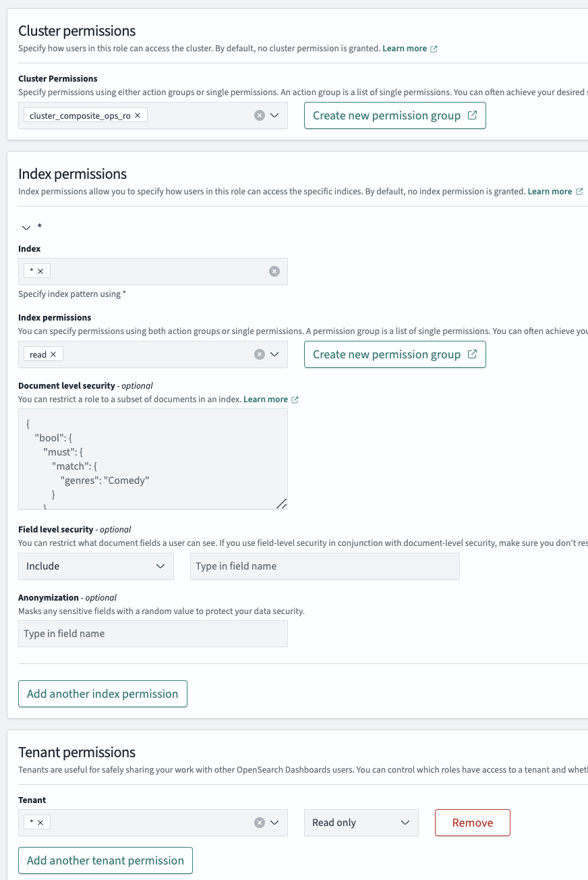The width and height of the screenshot is (588, 880).
Task: Clear the Index pattern field
Action: pyautogui.click(x=274, y=271)
